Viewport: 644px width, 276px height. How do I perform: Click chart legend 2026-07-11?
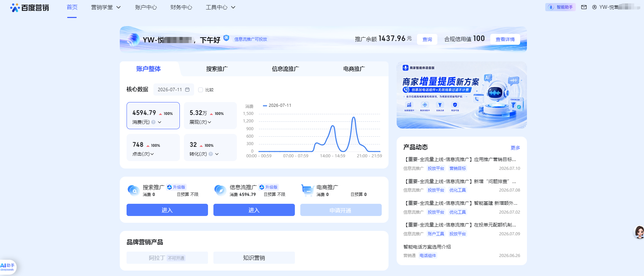[x=277, y=105]
